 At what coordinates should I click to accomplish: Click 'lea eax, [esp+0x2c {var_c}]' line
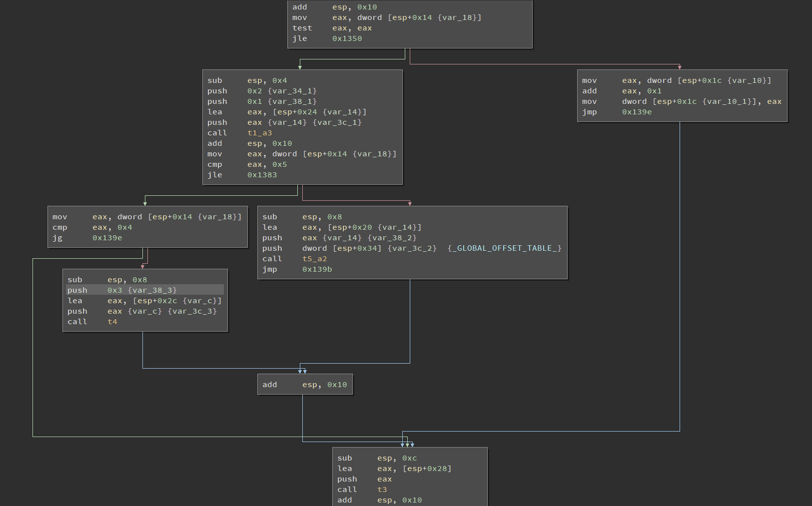[x=145, y=301]
